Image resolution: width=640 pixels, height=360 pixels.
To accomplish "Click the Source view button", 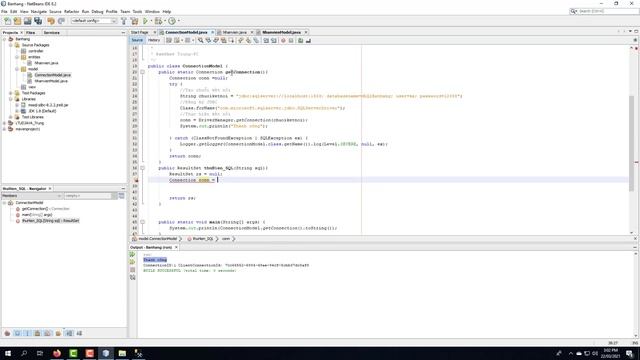I will coord(137,40).
